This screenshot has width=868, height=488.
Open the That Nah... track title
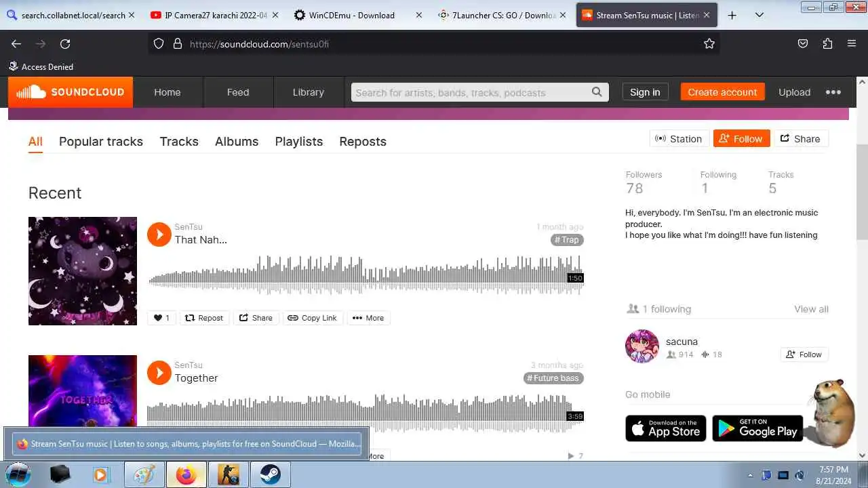pos(201,240)
